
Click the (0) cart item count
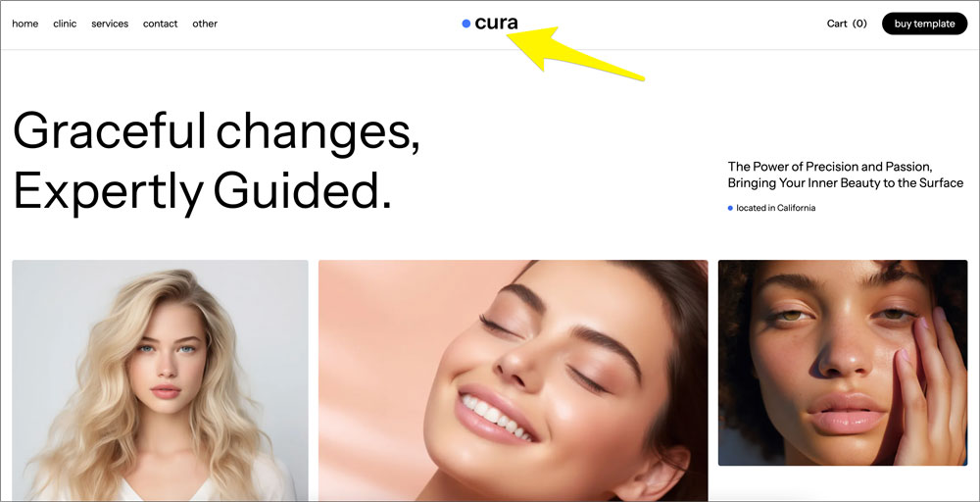(x=860, y=24)
